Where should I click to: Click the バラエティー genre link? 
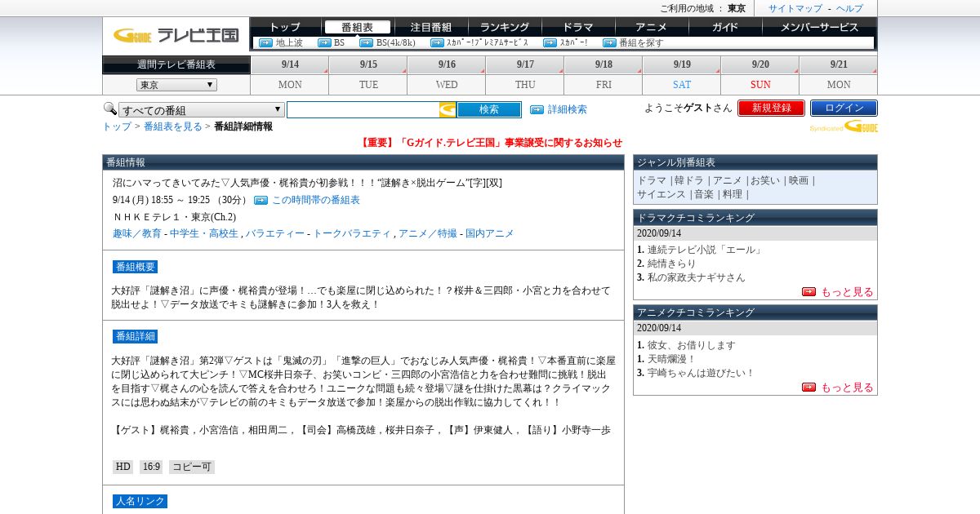(275, 233)
